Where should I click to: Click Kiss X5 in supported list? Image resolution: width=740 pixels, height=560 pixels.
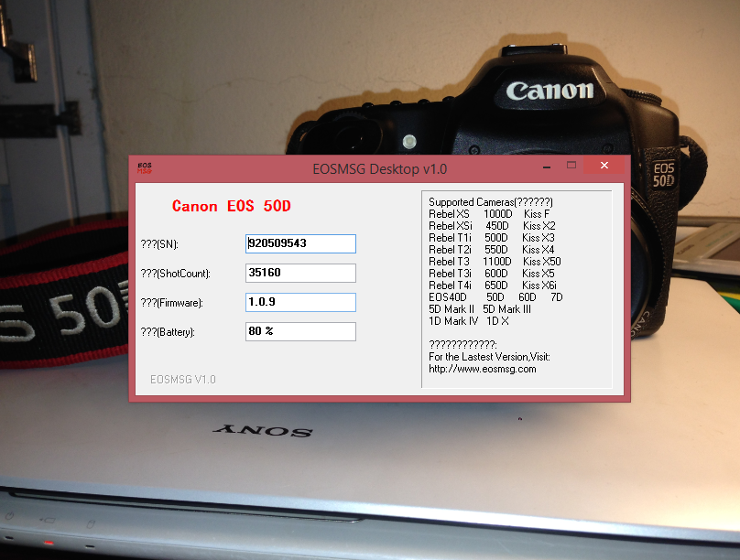point(539,274)
